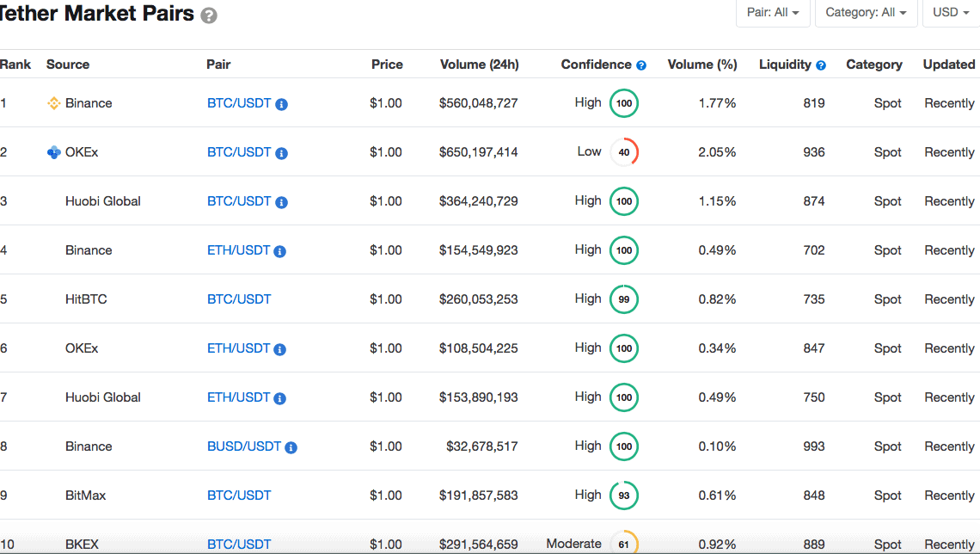Click info icon next to Huobi Global BTC/USDT
980x554 pixels.
coord(281,202)
